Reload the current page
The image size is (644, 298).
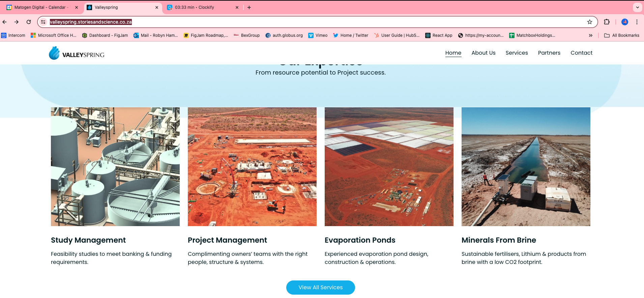(29, 22)
